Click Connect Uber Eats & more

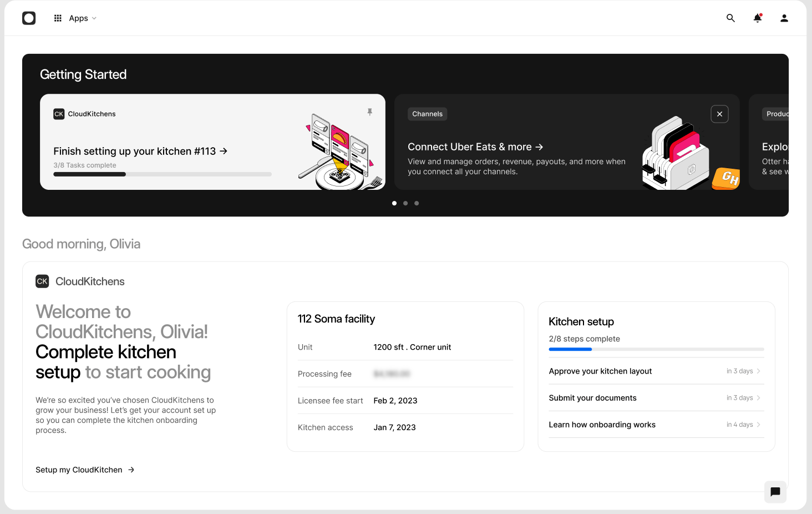coord(475,147)
